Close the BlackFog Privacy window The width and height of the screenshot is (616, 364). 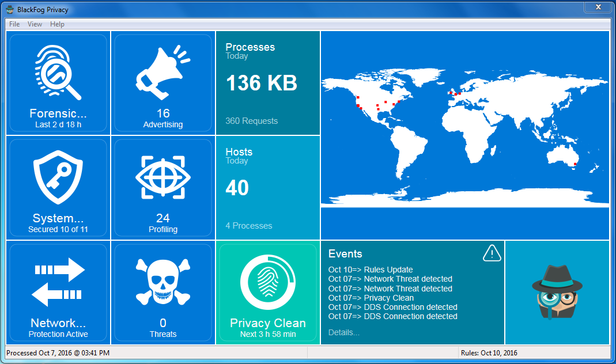tap(598, 7)
